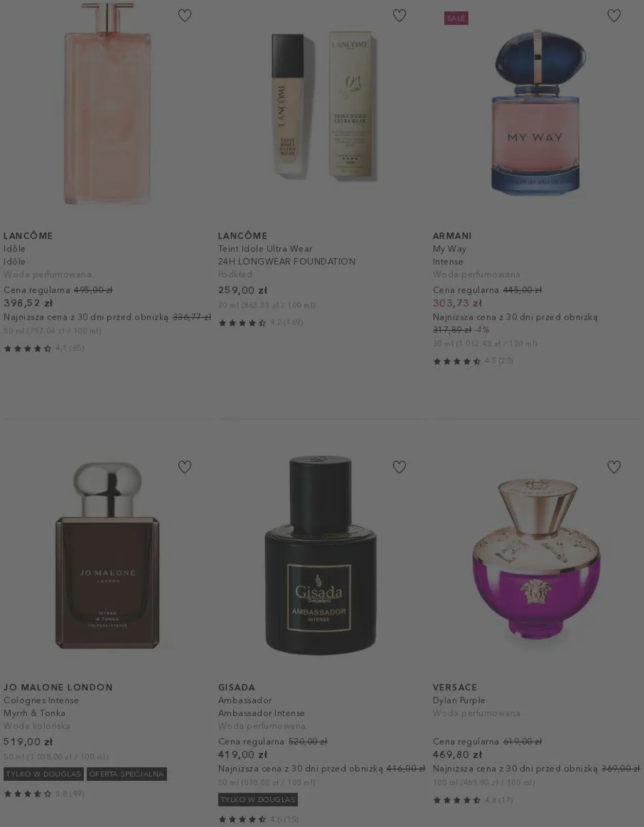Image resolution: width=644 pixels, height=827 pixels.
Task: Open the My Way Intense product title
Action: tap(449, 255)
